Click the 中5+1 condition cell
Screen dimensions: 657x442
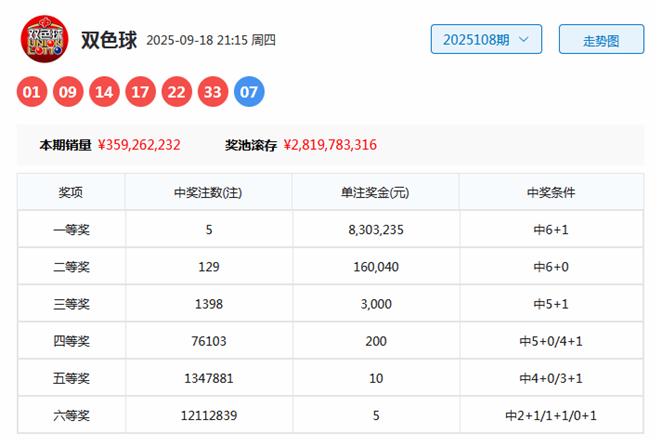551,304
